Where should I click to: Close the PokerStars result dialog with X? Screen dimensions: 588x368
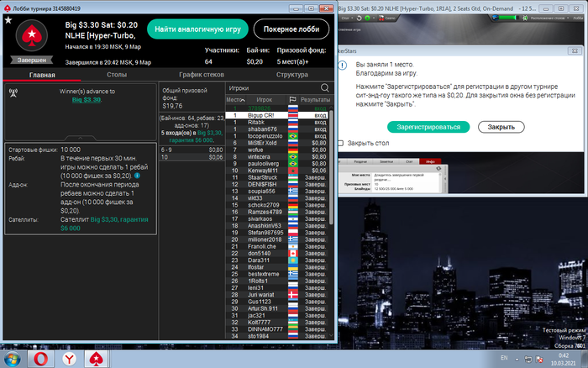pyautogui.click(x=574, y=50)
